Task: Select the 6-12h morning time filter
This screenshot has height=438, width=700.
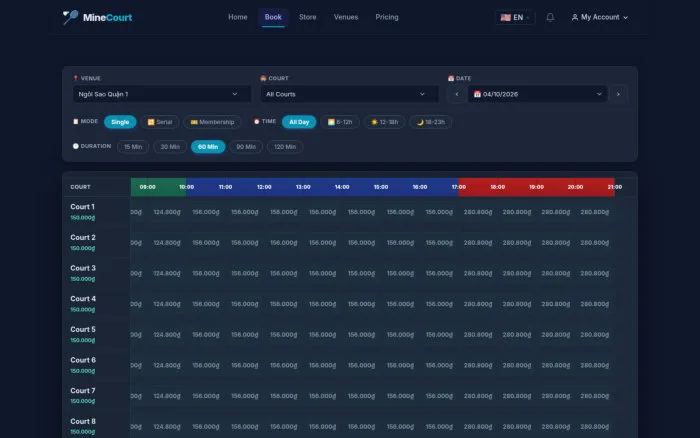Action: coord(340,122)
